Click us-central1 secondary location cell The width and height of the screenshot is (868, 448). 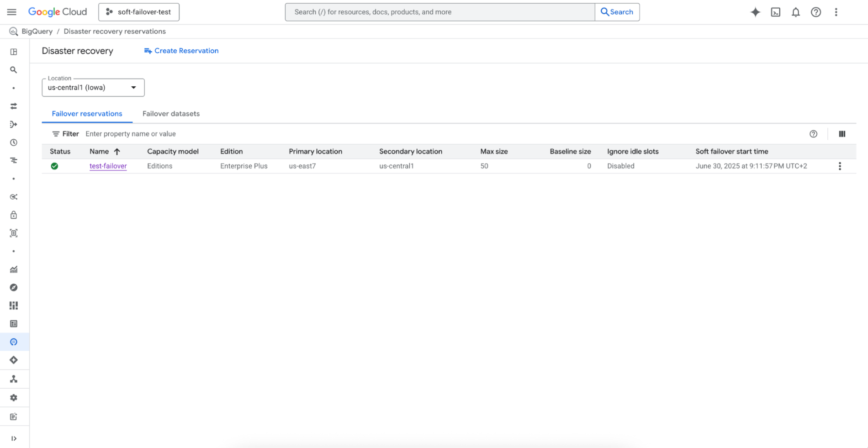coord(397,166)
